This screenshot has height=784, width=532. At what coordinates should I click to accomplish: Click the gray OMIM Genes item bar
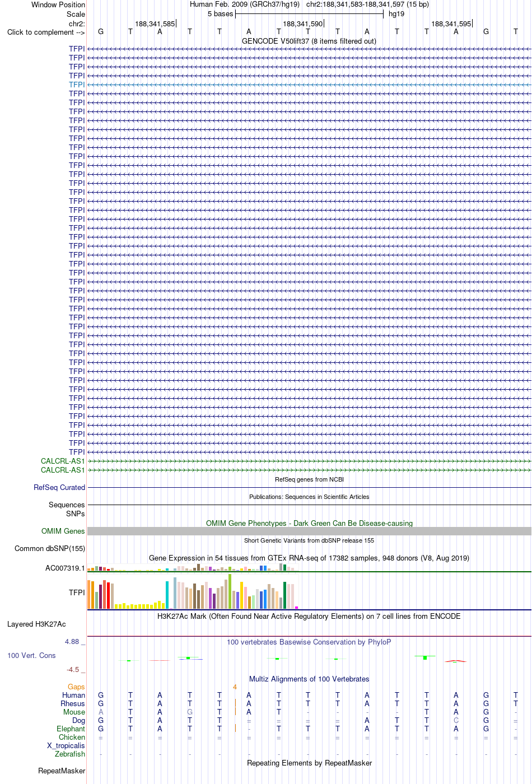(x=309, y=531)
